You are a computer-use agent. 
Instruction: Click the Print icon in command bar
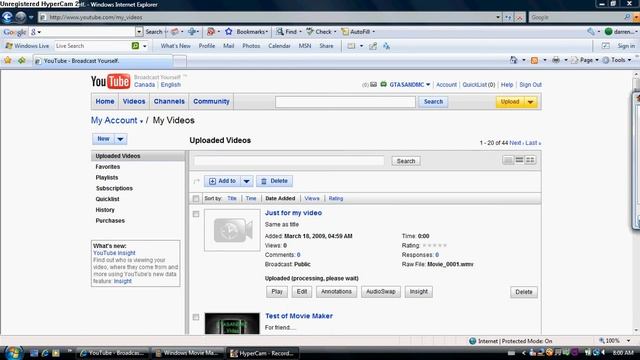click(556, 60)
